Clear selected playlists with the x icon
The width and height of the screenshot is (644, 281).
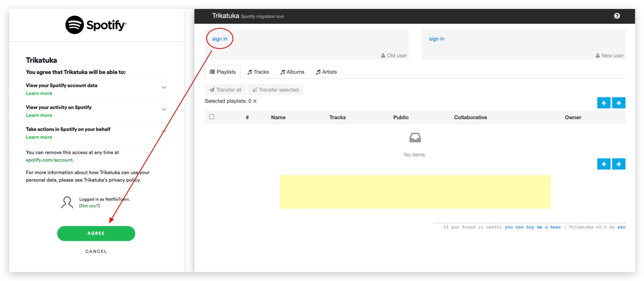coord(255,101)
